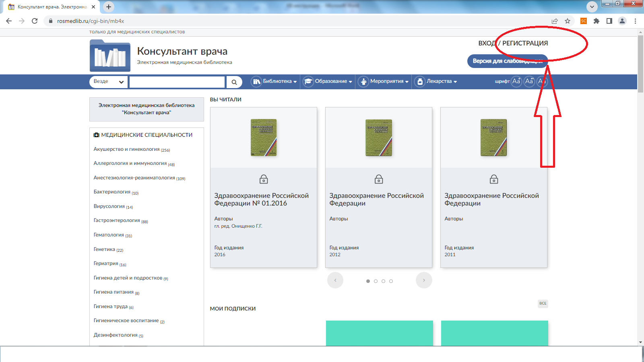Viewport: 644px width, 362px height.
Task: Click the magnifying glass search button
Action: tap(234, 82)
